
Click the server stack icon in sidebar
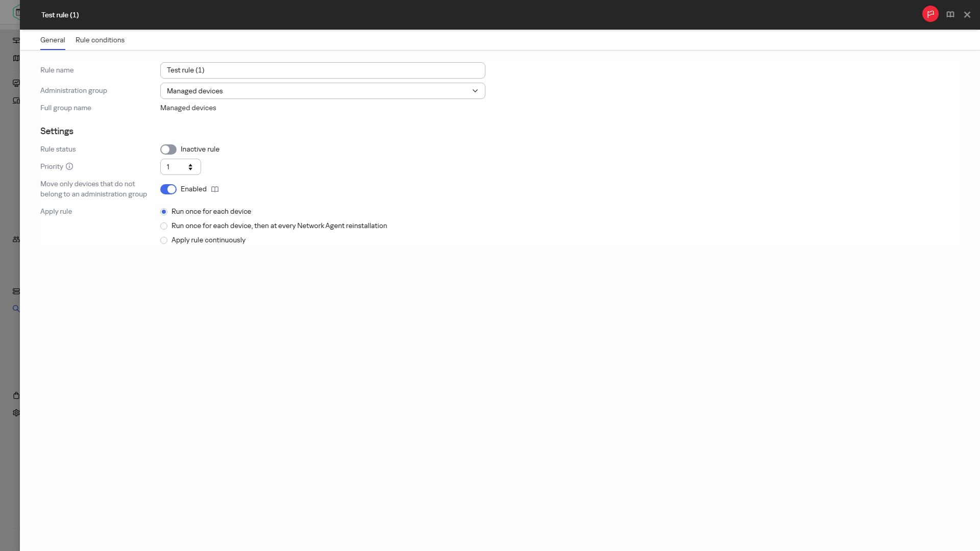(16, 291)
